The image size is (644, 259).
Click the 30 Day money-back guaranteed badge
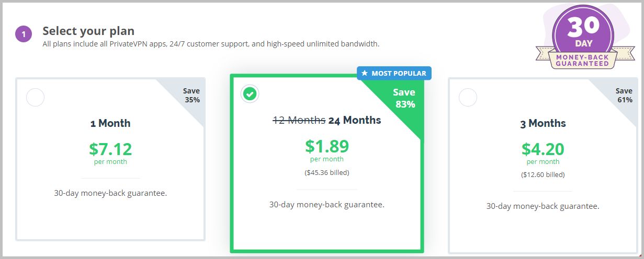point(583,37)
